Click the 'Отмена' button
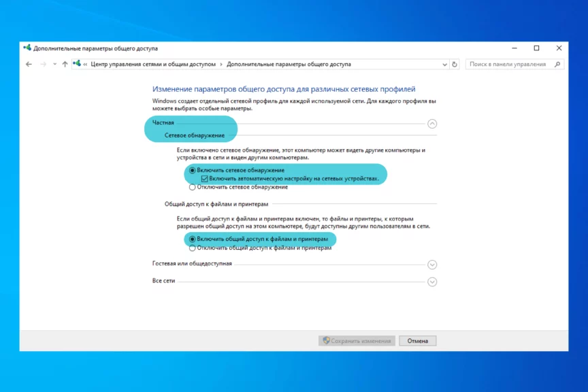This screenshot has width=588, height=392. tap(417, 340)
